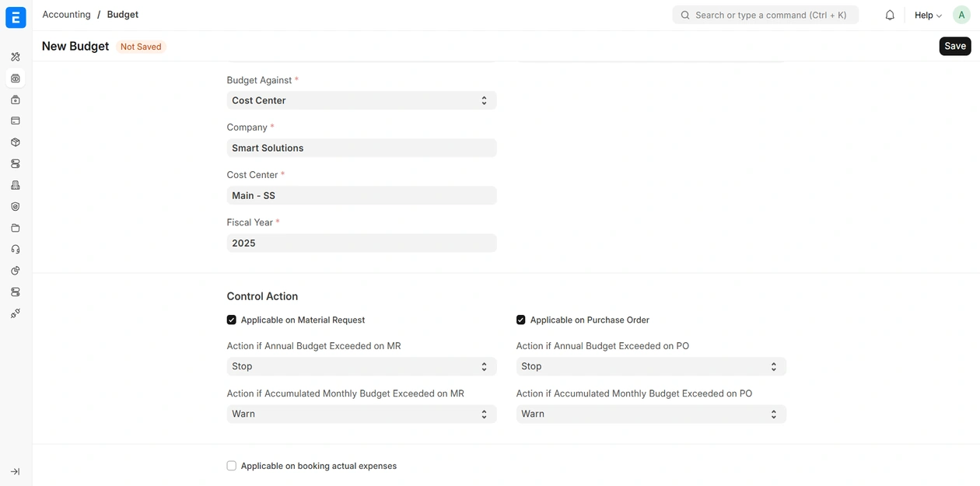Click the notification bell icon
Viewport: 980px width, 486px height.
point(890,16)
